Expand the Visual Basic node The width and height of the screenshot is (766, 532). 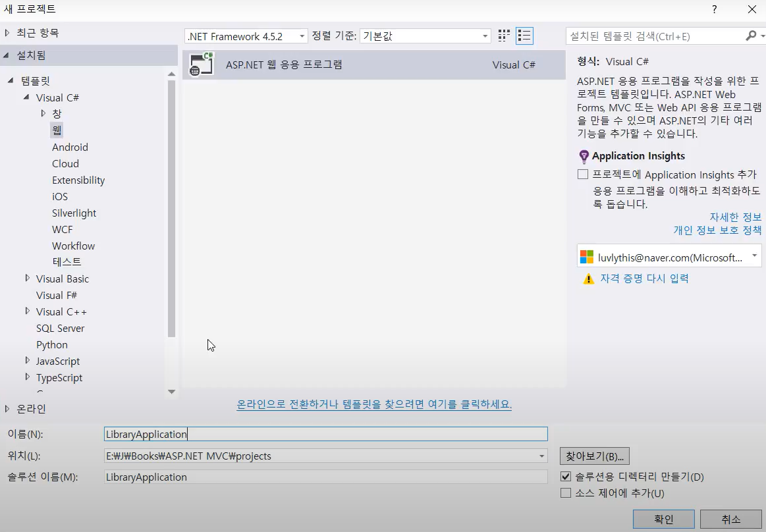click(28, 278)
